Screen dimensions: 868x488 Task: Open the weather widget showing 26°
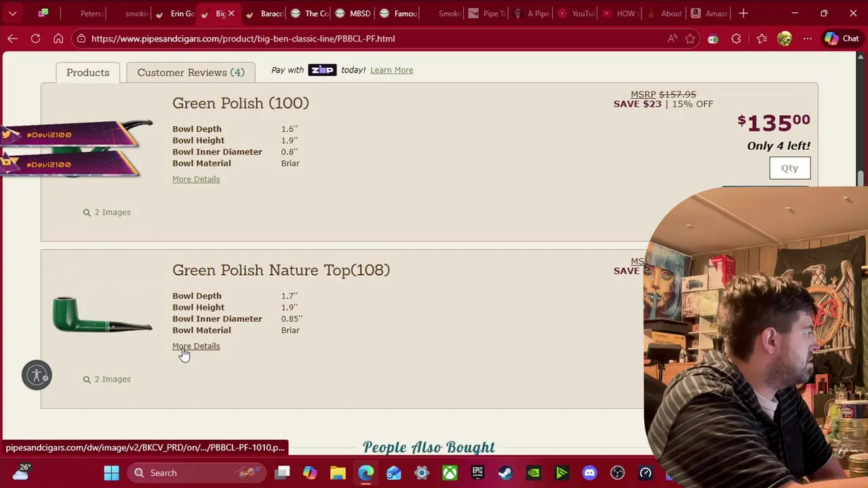click(x=22, y=472)
